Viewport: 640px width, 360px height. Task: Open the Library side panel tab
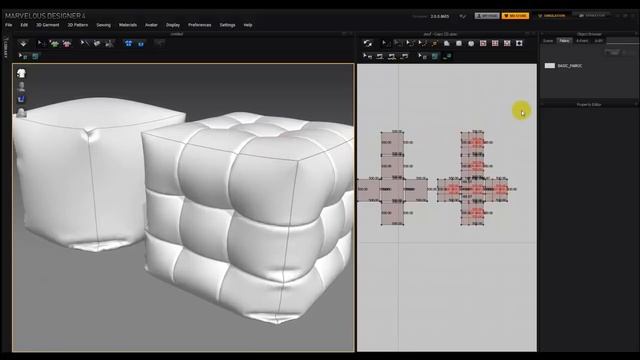[x=6, y=48]
